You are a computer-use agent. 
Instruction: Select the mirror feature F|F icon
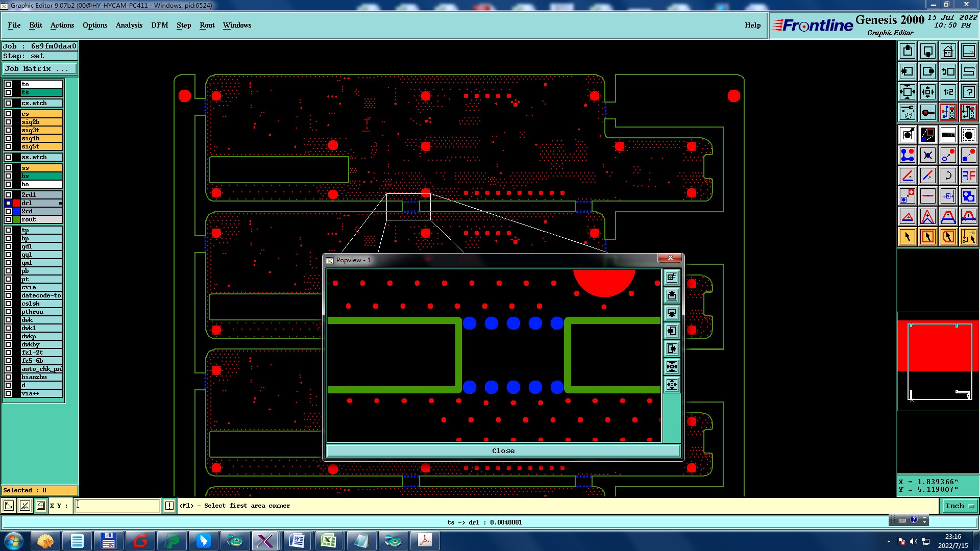click(968, 176)
